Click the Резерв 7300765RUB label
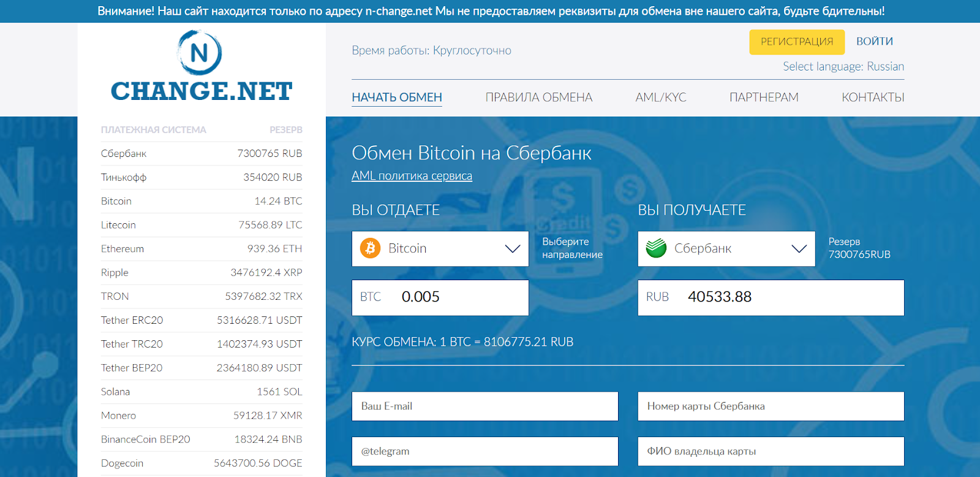Screen dimensions: 980x477 pos(859,248)
